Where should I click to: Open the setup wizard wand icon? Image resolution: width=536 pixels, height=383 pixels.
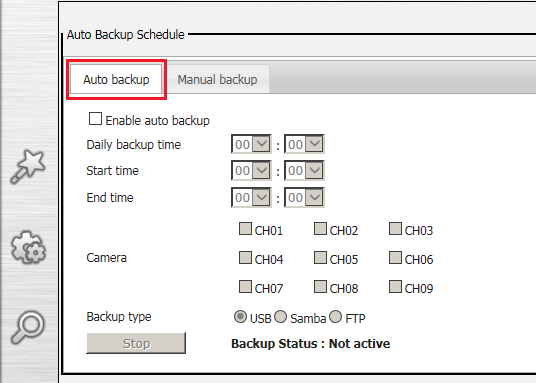tap(27, 166)
